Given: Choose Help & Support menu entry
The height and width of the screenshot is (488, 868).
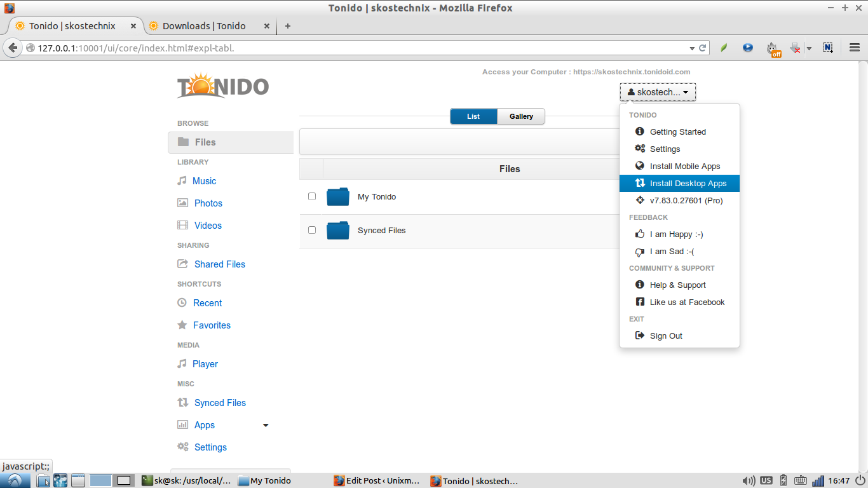Looking at the screenshot, I should coord(679,285).
